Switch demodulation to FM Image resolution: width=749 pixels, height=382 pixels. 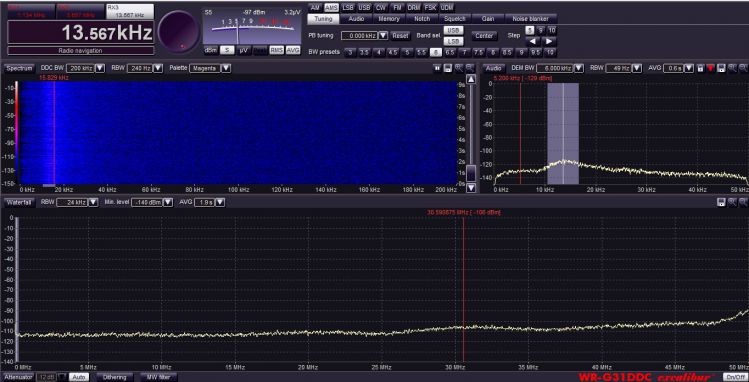pos(397,8)
